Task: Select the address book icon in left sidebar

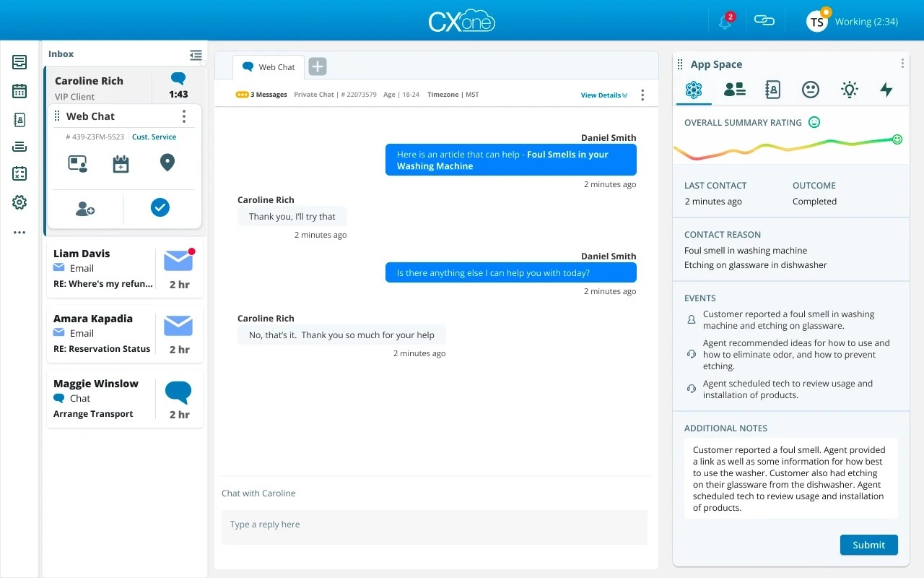Action: (x=19, y=119)
